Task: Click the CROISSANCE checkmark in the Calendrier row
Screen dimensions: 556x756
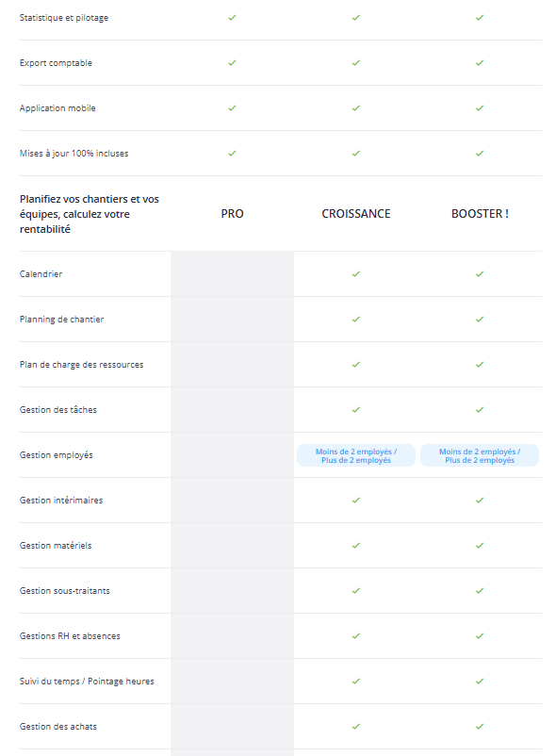Action: point(356,274)
